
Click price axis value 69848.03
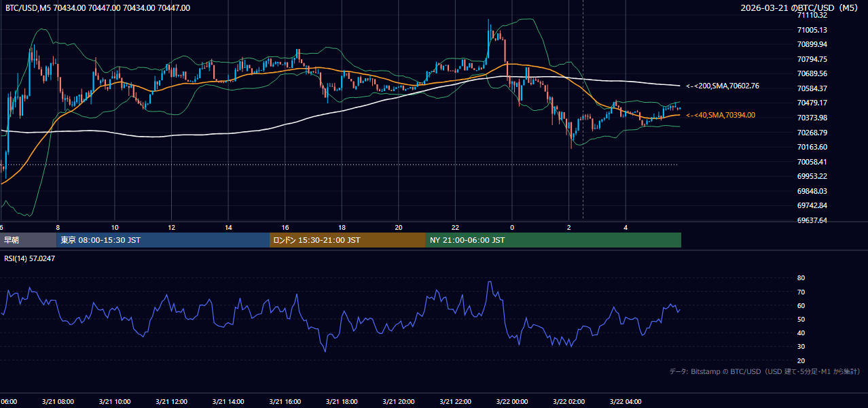coord(812,191)
